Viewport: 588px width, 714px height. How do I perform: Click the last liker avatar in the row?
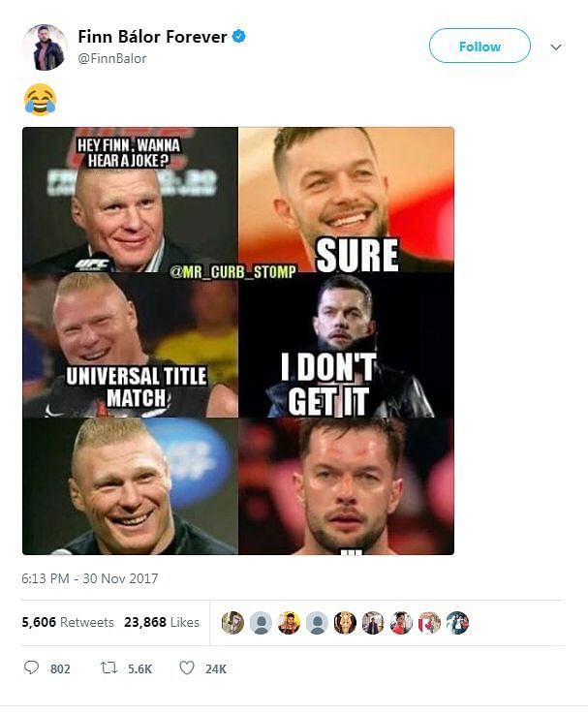point(457,623)
